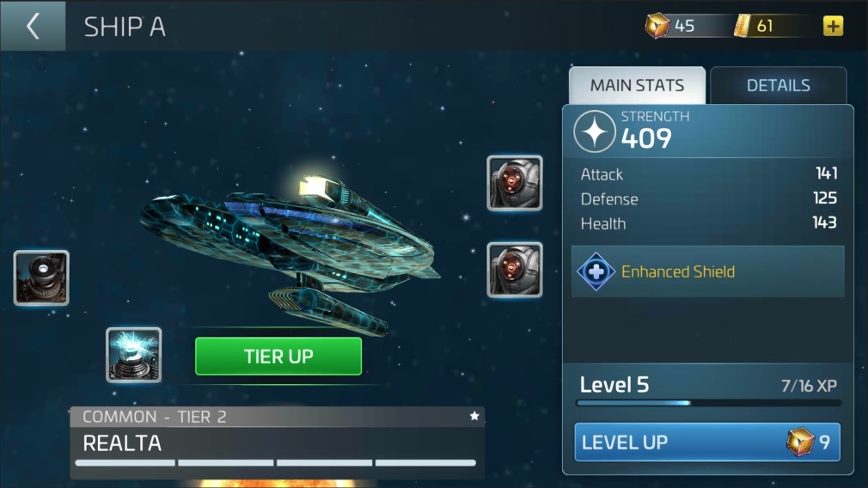Switch to the Details tab
This screenshot has height=488, width=868.
tap(778, 85)
